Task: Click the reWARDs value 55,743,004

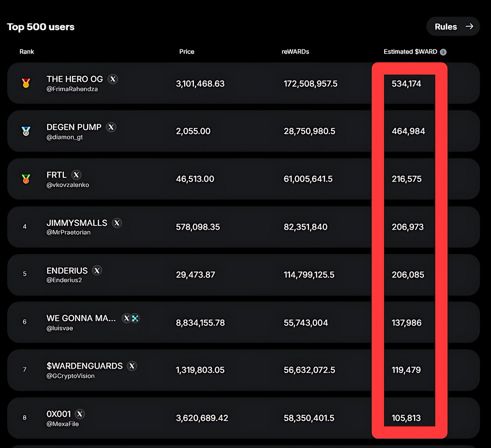Action: click(306, 323)
